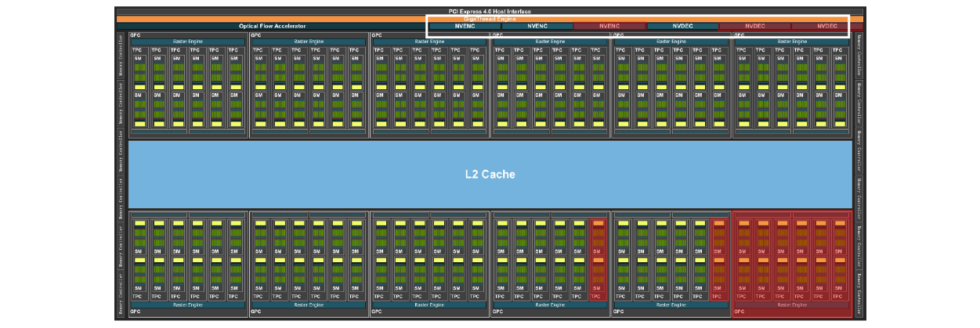This screenshot has width=980, height=328.
Task: Select the large blue L2 Cache block
Action: (490, 174)
